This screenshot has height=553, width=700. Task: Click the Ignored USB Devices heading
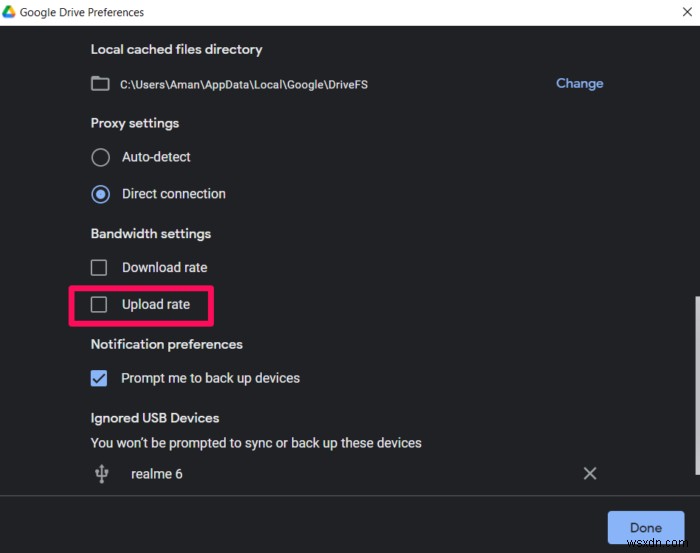tap(155, 418)
